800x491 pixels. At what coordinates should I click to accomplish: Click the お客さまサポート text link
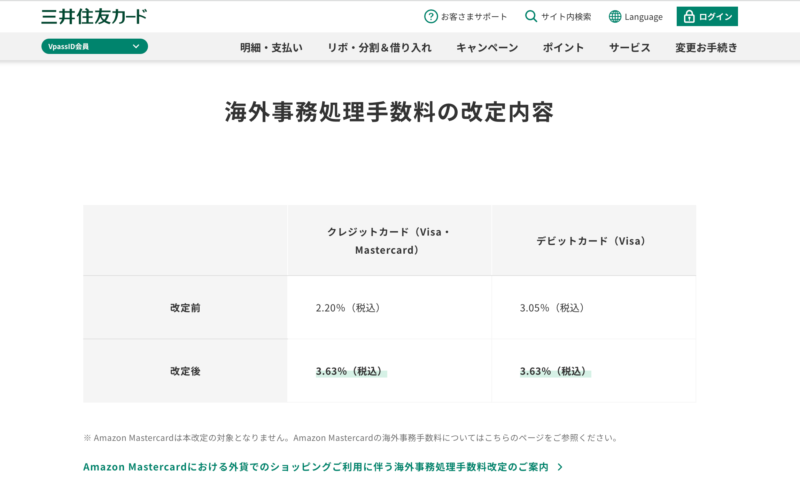(475, 16)
